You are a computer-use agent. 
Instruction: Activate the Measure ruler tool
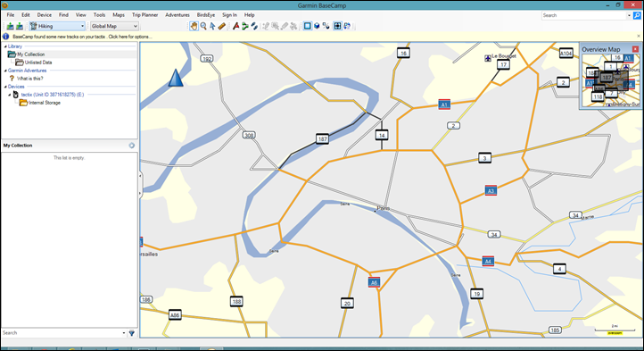(222, 26)
